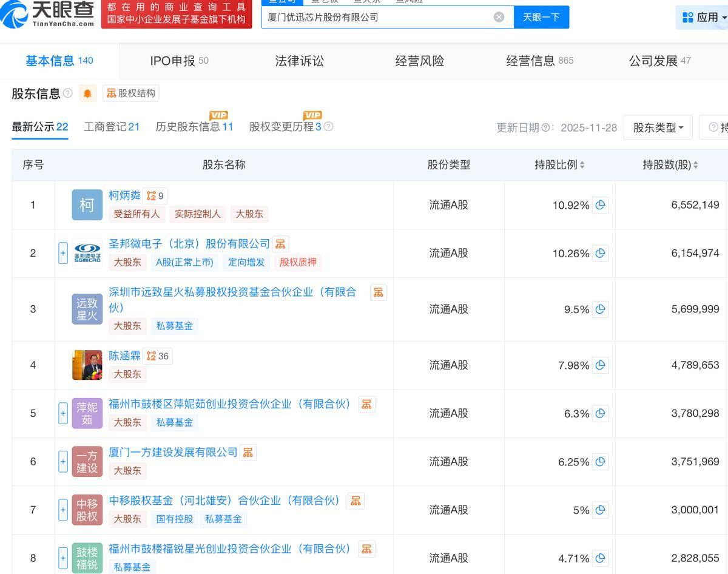
Task: Click question mark beside 股东信息 title
Action: pyautogui.click(x=67, y=93)
